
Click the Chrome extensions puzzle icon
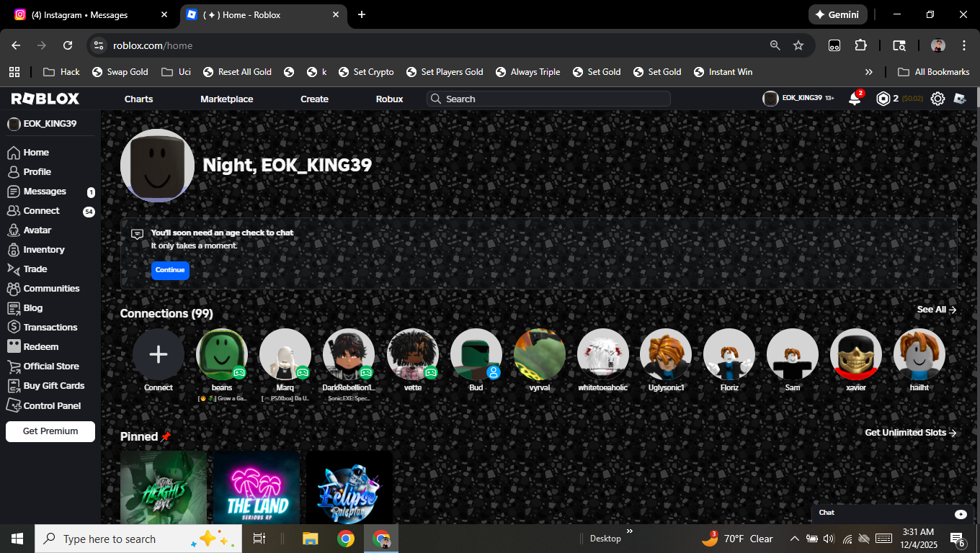point(860,45)
